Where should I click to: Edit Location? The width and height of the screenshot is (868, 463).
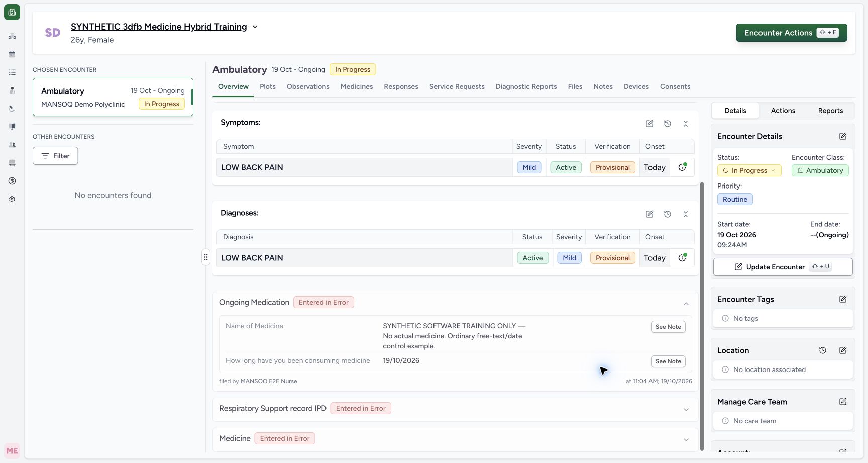point(843,350)
